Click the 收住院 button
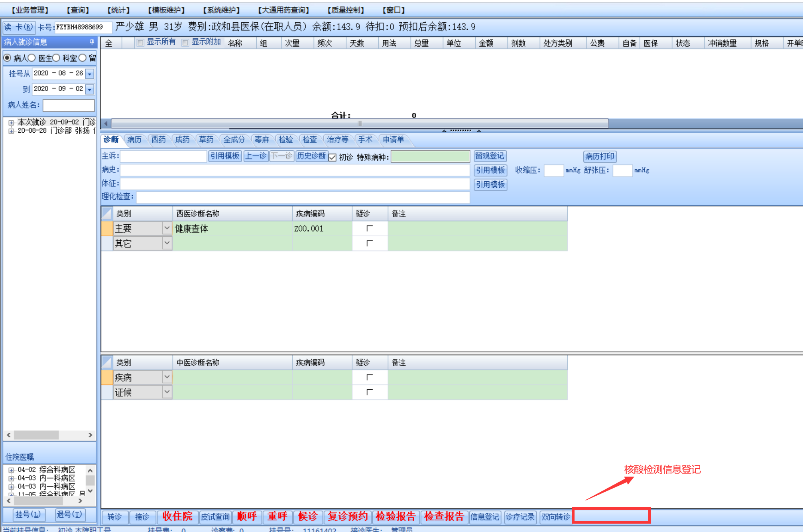This screenshot has height=532, width=803. (177, 516)
